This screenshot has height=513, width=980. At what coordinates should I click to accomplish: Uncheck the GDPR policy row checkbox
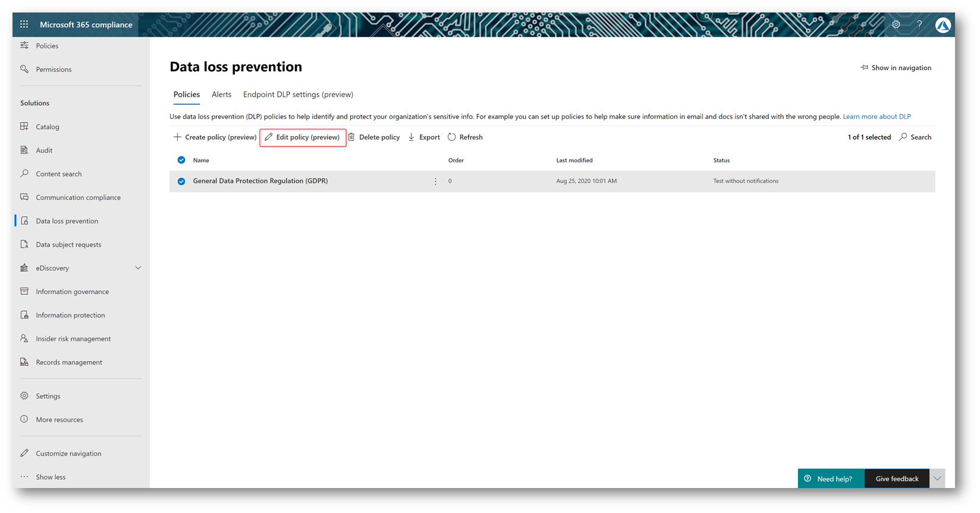(x=181, y=181)
